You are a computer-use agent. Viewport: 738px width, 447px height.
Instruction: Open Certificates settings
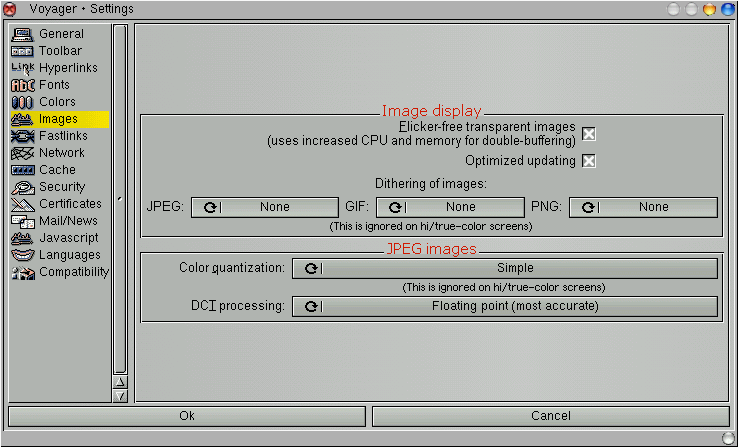tap(60, 204)
